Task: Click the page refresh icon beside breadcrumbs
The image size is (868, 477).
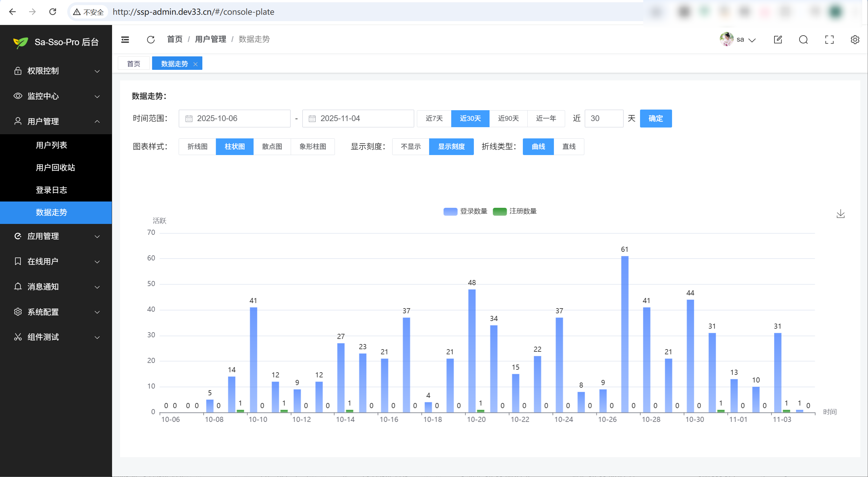Action: tap(150, 40)
